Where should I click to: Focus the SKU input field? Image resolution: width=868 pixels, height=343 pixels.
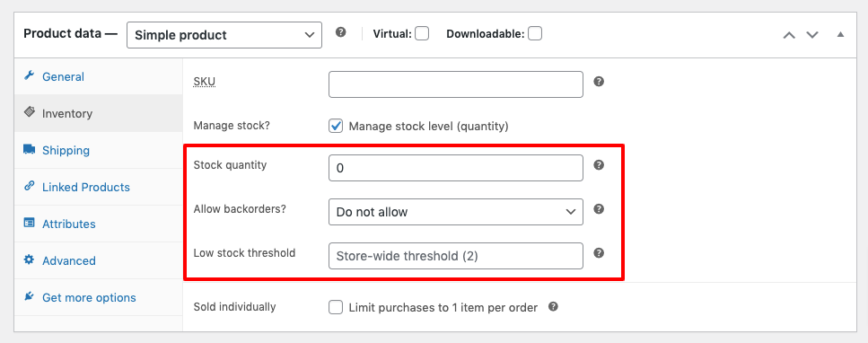pyautogui.click(x=456, y=84)
